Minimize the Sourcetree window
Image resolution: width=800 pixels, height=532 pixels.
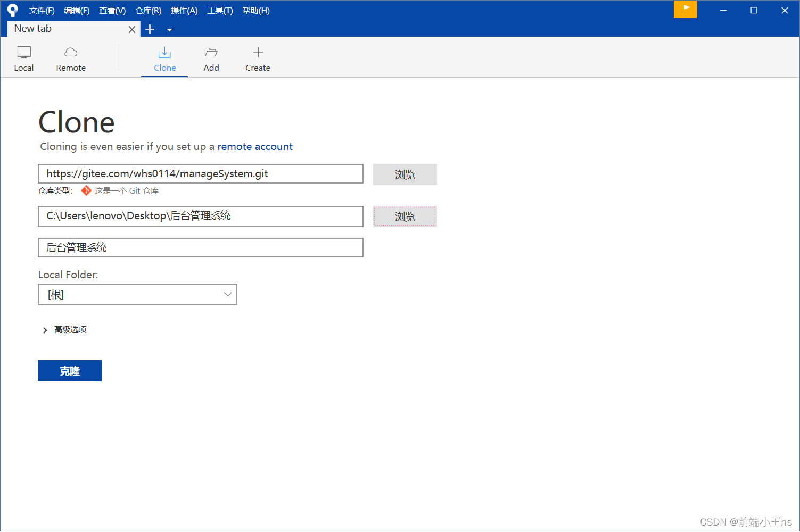click(723, 10)
